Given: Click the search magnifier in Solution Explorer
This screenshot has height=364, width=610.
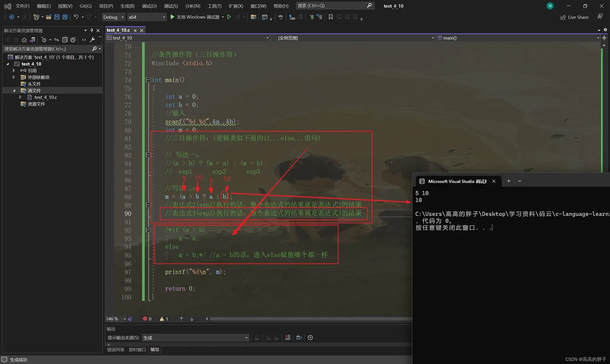Looking at the screenshot, I should (x=94, y=49).
